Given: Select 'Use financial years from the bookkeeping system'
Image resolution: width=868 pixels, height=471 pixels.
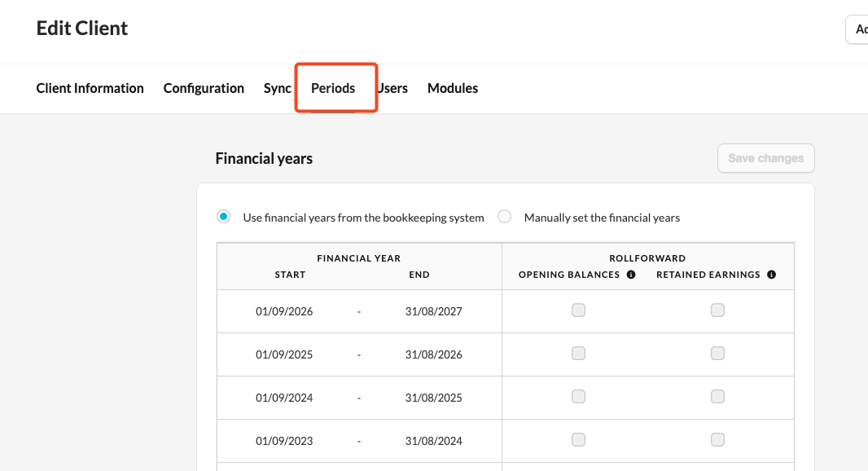Looking at the screenshot, I should click(223, 217).
